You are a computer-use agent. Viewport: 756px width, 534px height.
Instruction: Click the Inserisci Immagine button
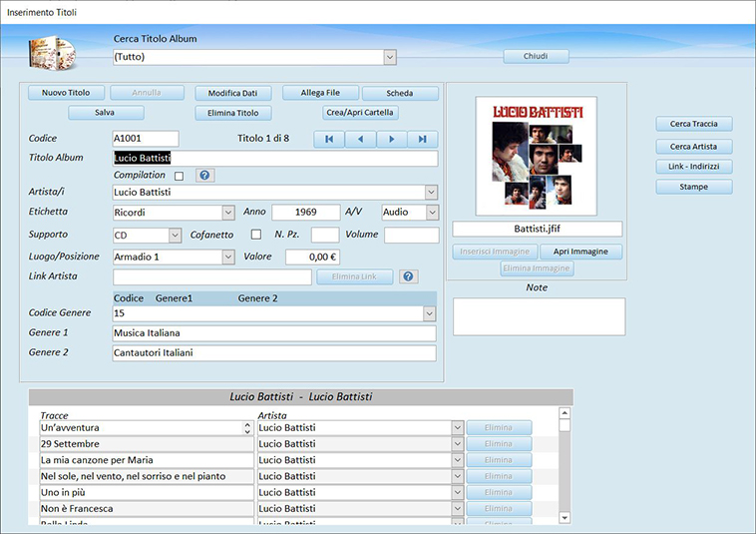coord(495,252)
